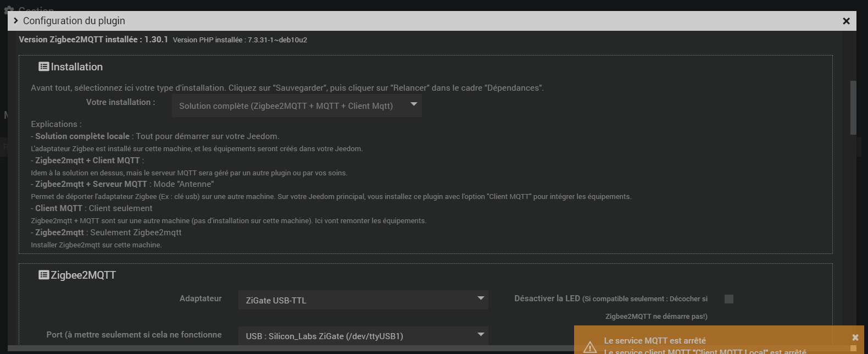Click the list icon beside Zigbee2MQTT heading
The image size is (868, 354).
point(44,275)
